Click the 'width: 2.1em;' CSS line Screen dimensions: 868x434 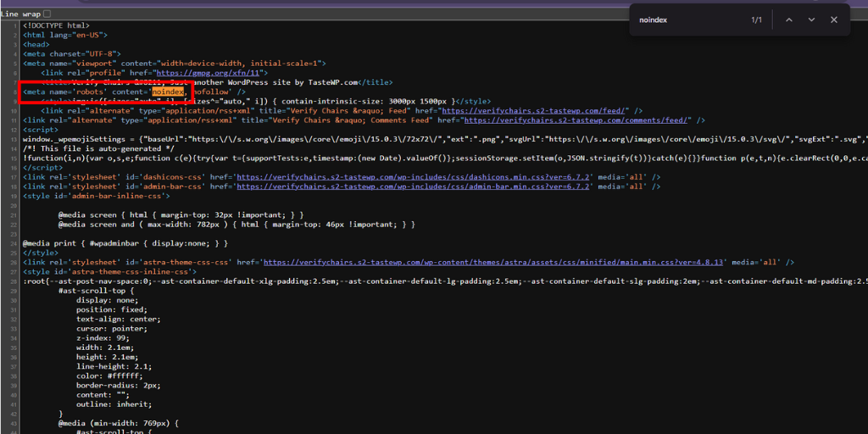click(x=106, y=348)
